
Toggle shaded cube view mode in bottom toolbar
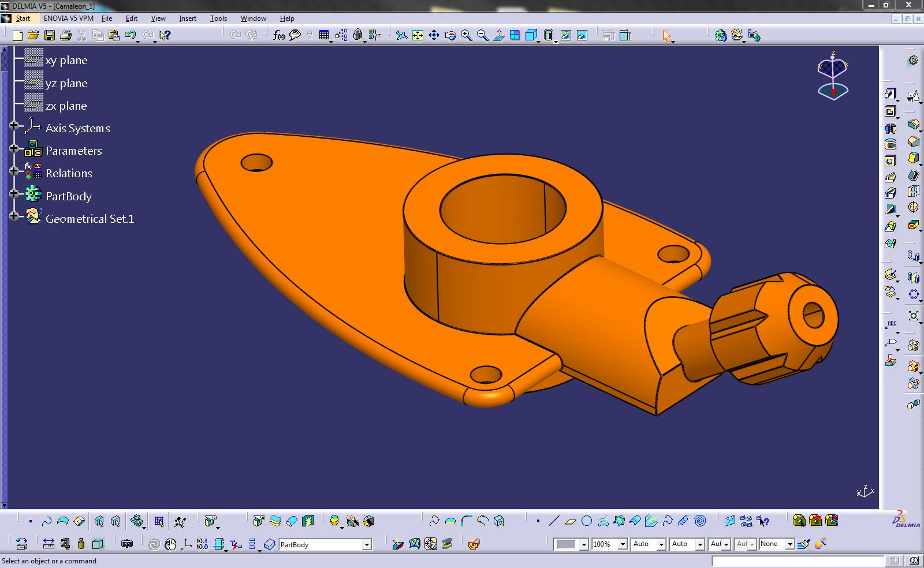click(98, 544)
